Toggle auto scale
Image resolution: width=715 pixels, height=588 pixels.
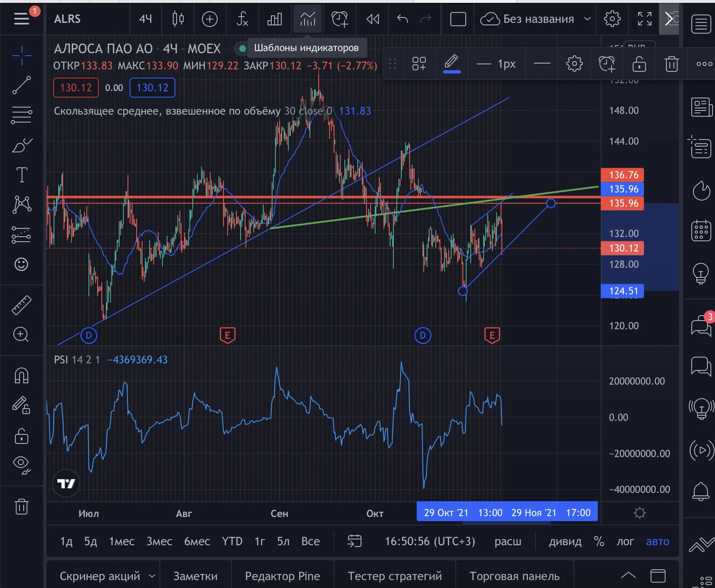[658, 541]
